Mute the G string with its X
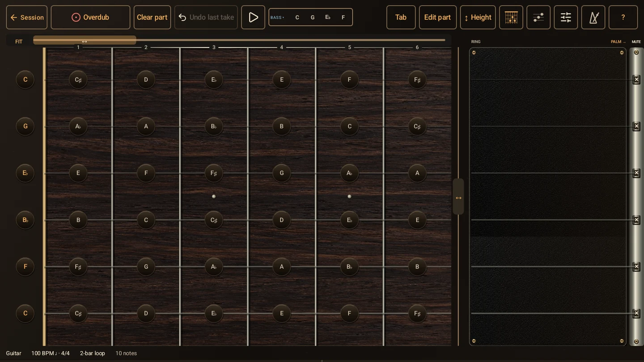644x362 pixels. pyautogui.click(x=636, y=126)
